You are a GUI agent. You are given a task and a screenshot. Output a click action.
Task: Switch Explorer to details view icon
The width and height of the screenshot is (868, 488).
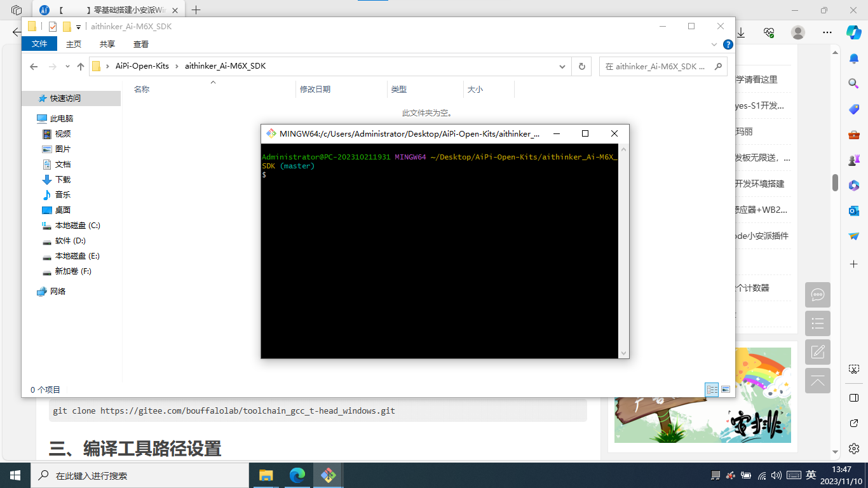click(x=712, y=390)
